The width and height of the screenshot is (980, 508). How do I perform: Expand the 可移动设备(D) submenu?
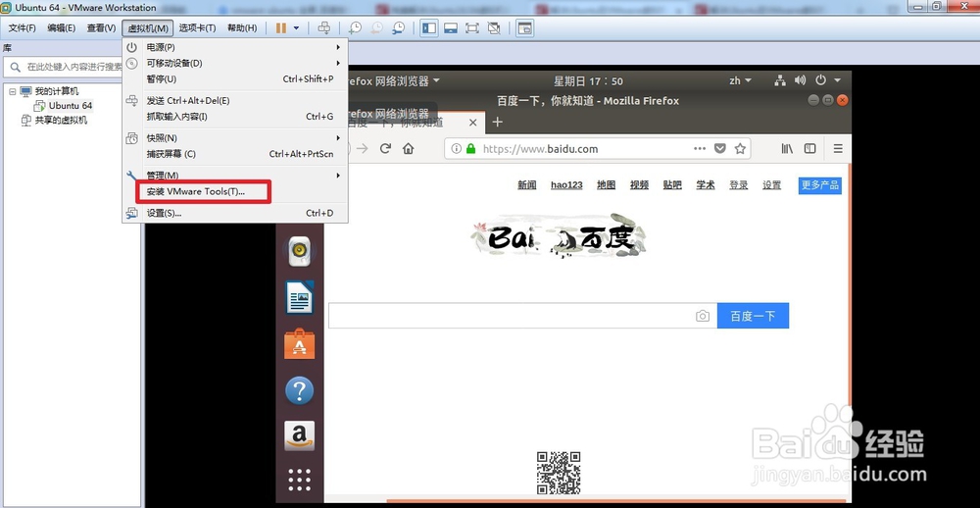(235, 63)
